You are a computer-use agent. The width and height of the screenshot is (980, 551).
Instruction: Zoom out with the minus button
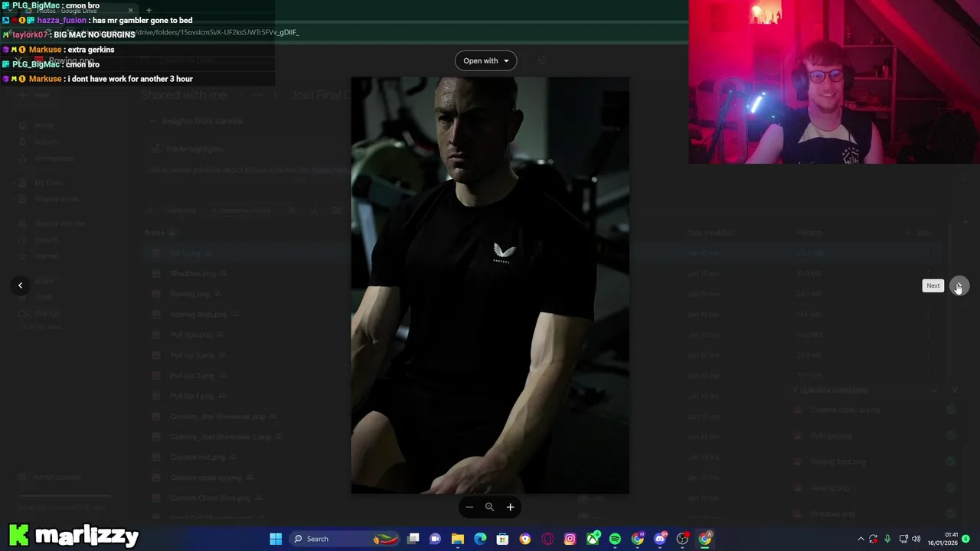click(x=469, y=507)
